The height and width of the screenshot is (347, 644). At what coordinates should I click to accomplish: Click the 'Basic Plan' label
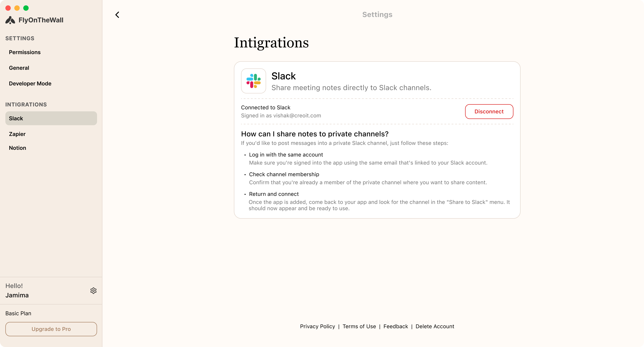[18, 313]
